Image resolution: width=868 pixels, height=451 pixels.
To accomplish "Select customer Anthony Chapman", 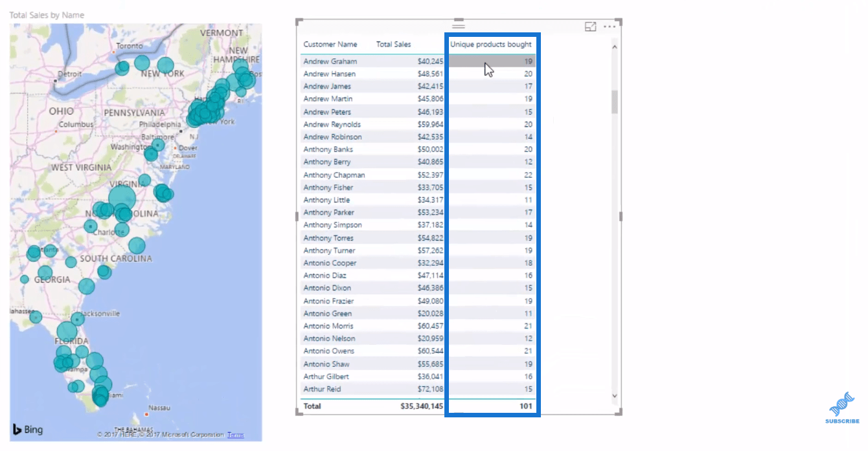I will tap(334, 175).
